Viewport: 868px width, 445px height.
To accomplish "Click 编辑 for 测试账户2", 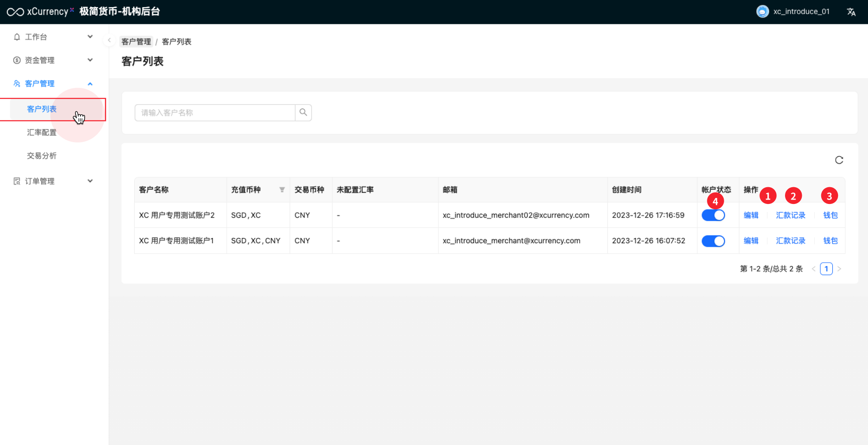I will pos(751,215).
